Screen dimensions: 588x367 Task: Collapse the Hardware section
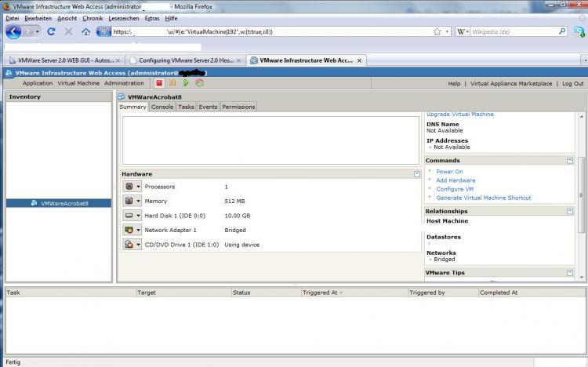pos(416,174)
